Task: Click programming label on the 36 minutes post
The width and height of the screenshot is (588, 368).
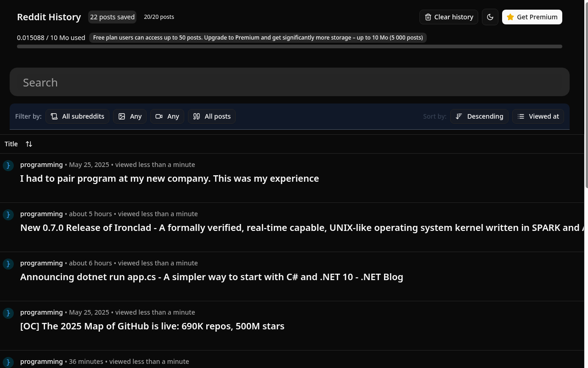Action: pos(41,362)
